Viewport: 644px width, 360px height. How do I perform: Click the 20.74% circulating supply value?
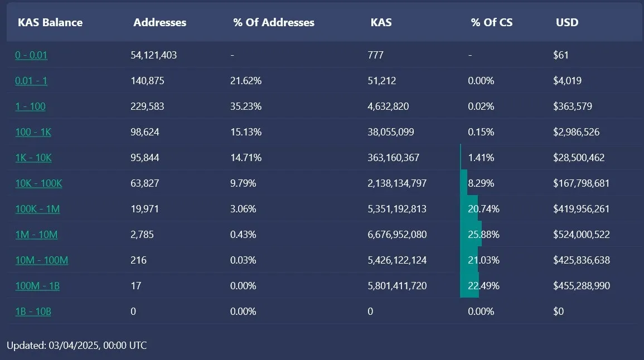point(484,209)
